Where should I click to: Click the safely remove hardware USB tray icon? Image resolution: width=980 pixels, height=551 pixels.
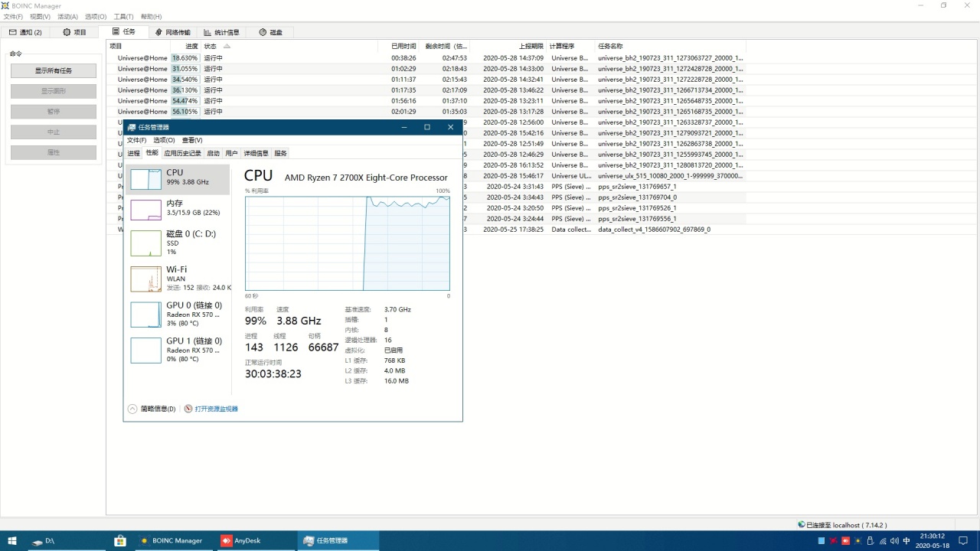(871, 540)
